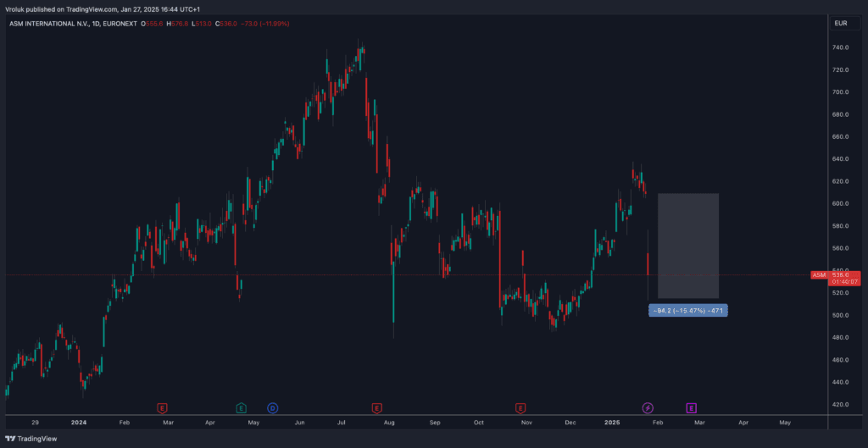The image size is (868, 448).
Task: Click the 440.0 price axis label
Action: (x=841, y=382)
